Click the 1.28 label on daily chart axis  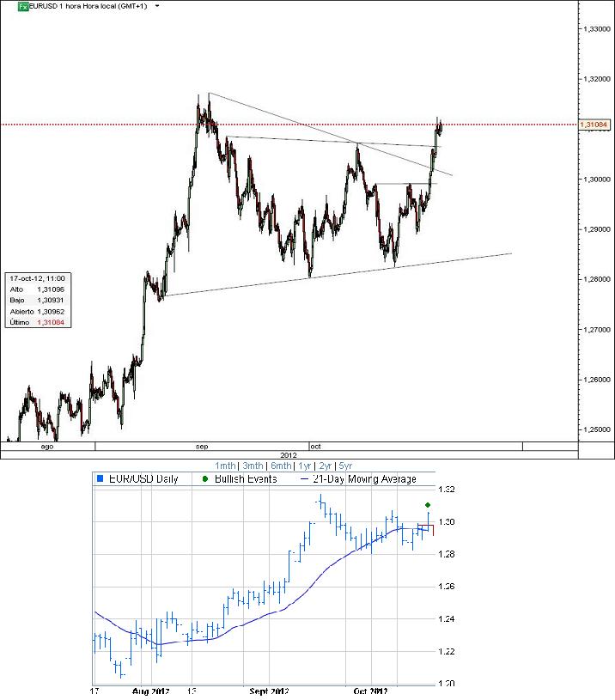coord(447,554)
